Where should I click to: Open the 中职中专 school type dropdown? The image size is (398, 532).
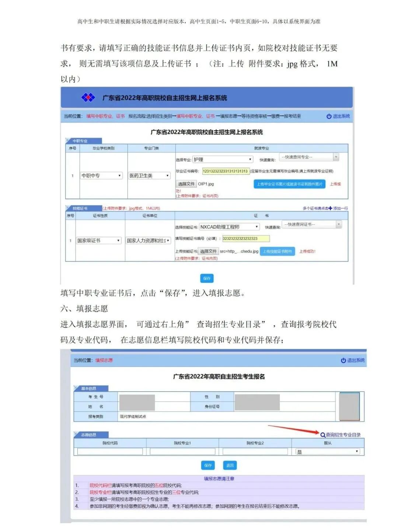pyautogui.click(x=101, y=175)
